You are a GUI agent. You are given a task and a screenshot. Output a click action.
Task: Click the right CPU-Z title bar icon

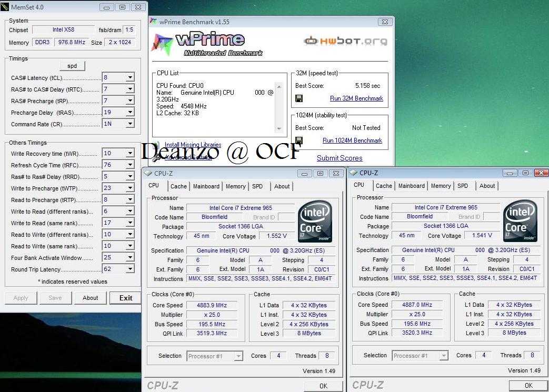pos(353,173)
